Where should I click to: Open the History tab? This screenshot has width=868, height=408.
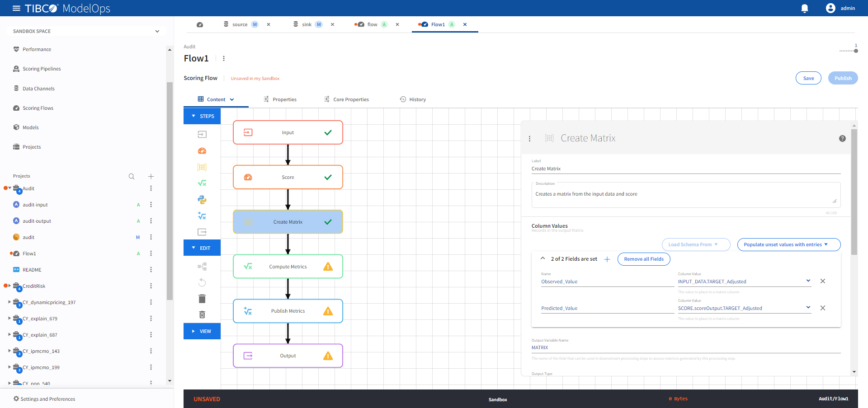pos(413,99)
